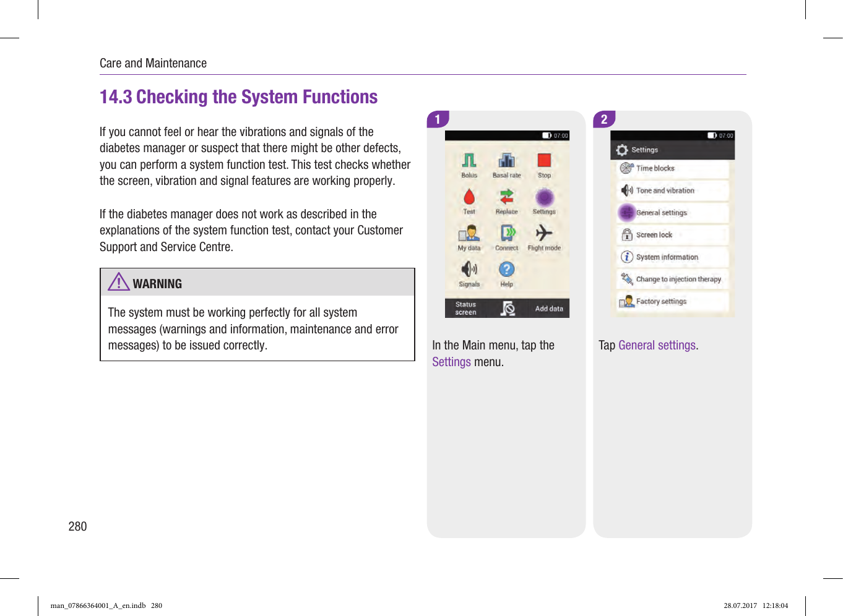Click the heading '14.3 Checking the System Functions'
843x616 pixels.
click(238, 97)
